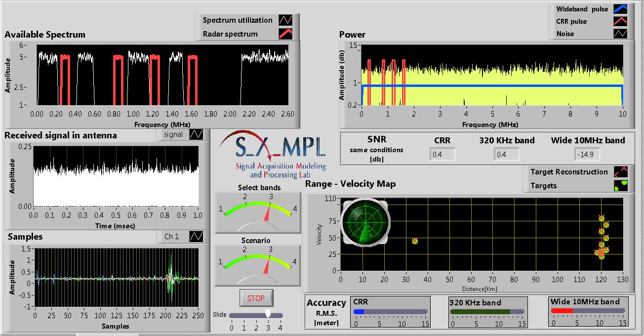The width and height of the screenshot is (644, 336).
Task: Click the Wide 10MHz band SNR field
Action: [587, 155]
